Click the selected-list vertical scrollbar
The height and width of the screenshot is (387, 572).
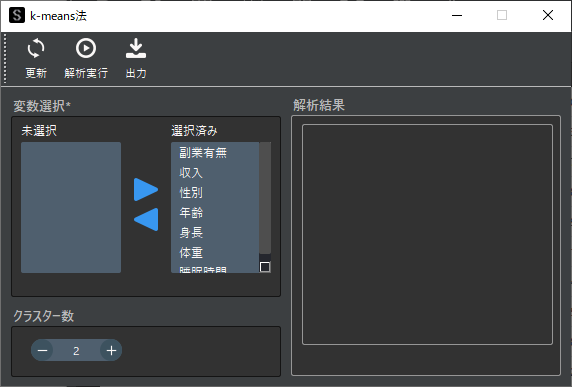[265, 198]
